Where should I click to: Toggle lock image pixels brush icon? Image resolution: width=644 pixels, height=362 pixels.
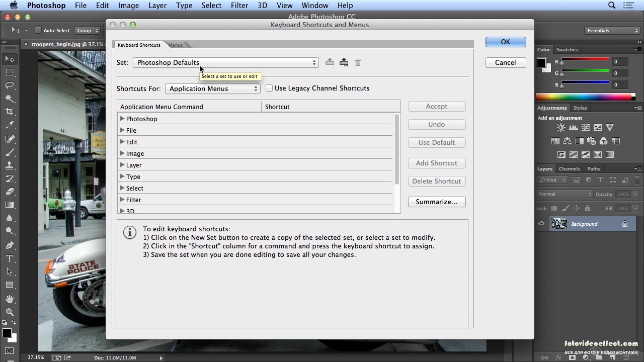point(566,208)
